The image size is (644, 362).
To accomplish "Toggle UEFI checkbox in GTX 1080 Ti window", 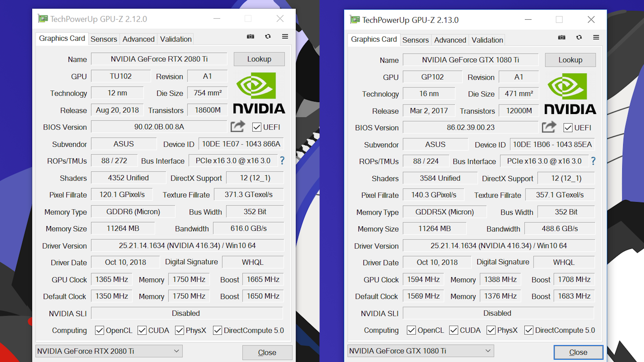I will (x=568, y=128).
